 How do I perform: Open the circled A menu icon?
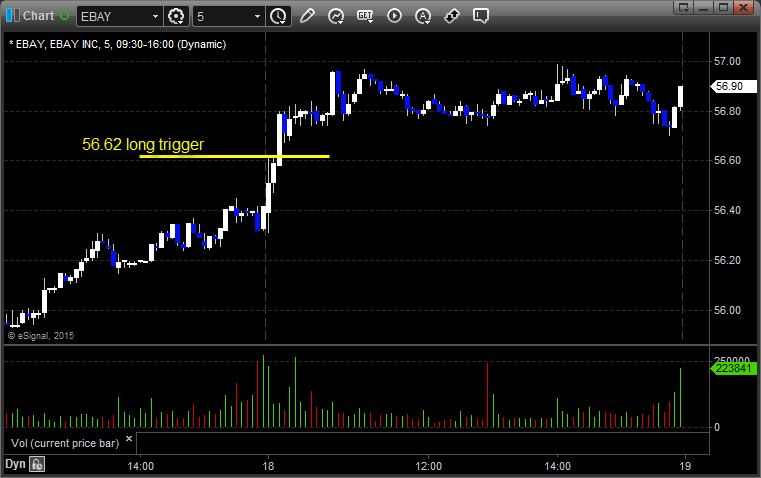[x=423, y=16]
